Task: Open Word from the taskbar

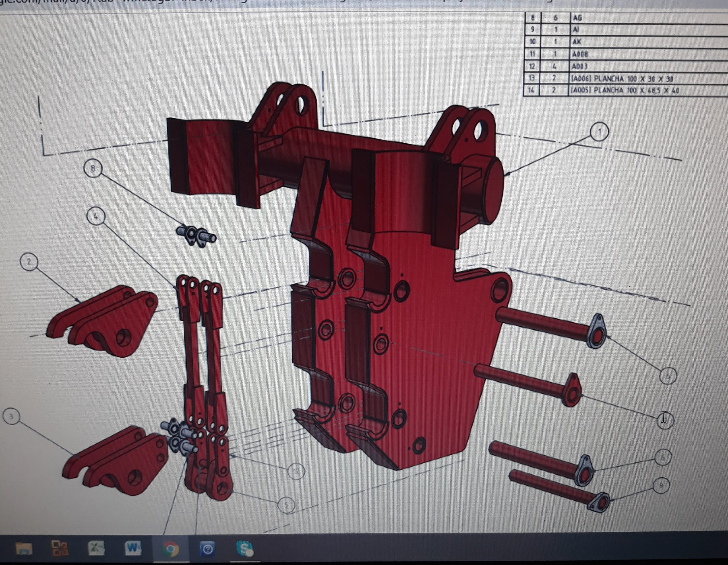Action: click(133, 548)
